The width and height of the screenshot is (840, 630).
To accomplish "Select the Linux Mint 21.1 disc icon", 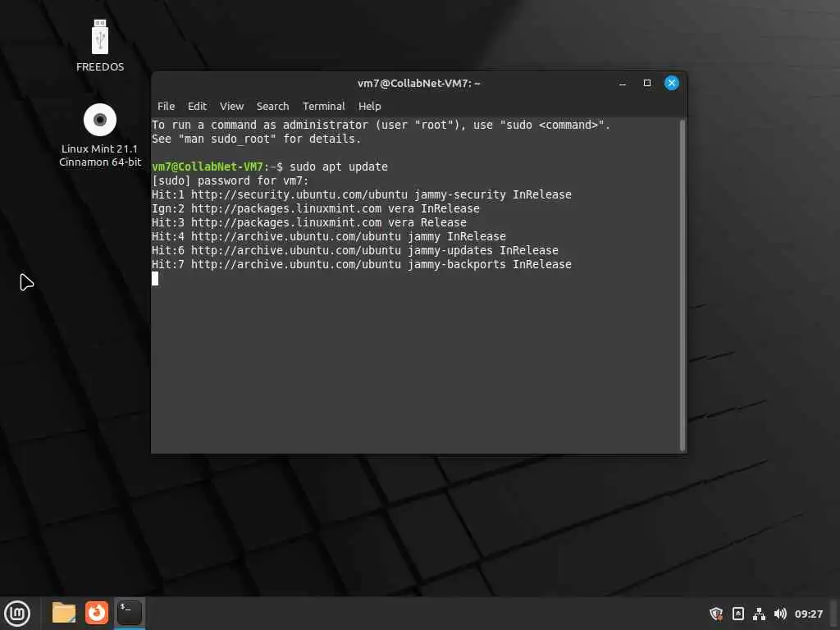I will click(99, 135).
